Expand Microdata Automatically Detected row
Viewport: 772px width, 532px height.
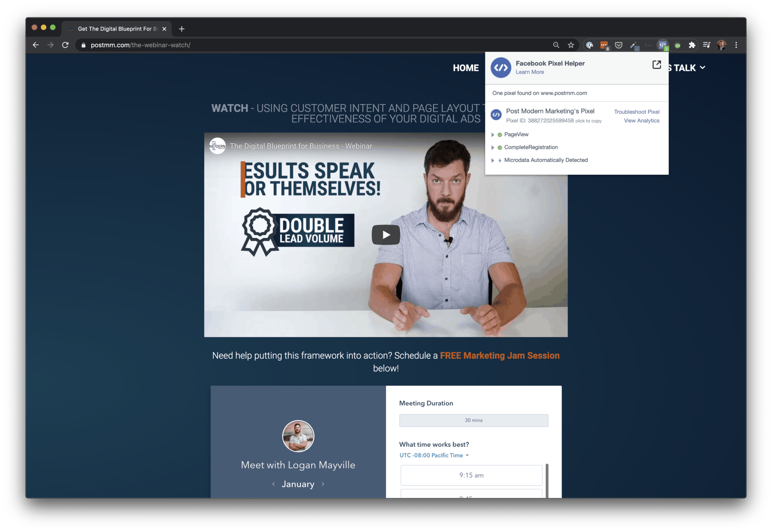click(x=493, y=160)
